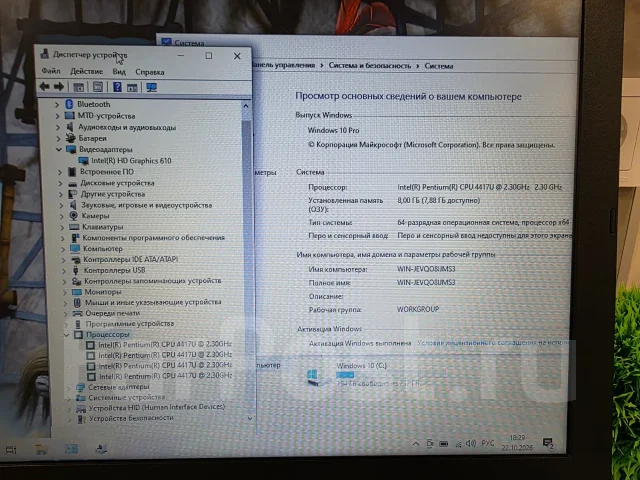Screen dimensions: 640x480
Task: Click the WORKGROUP value text
Action: [418, 309]
